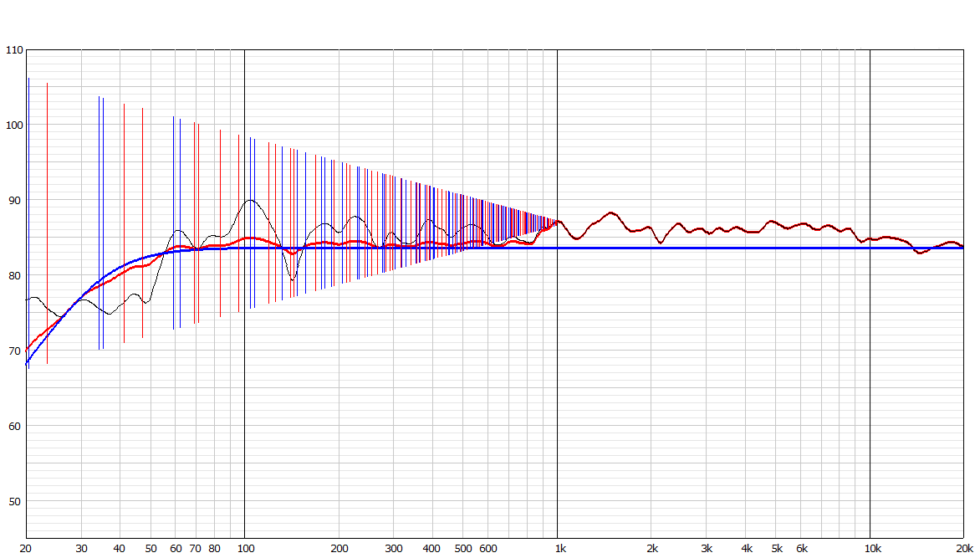
Task: Click the flat blue target line at 5k
Action: 777,248
